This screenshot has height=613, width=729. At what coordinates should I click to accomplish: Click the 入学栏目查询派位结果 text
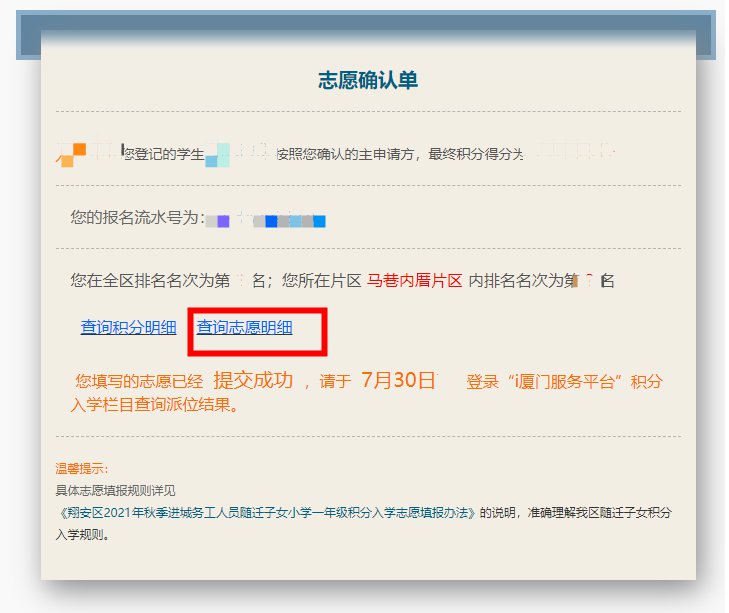(x=155, y=404)
